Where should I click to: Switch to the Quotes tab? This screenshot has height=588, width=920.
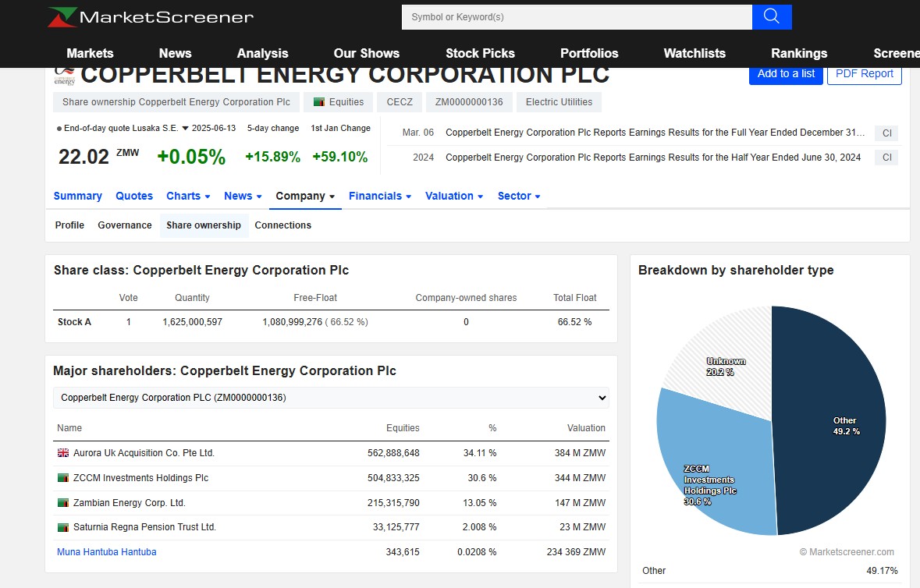click(x=133, y=196)
